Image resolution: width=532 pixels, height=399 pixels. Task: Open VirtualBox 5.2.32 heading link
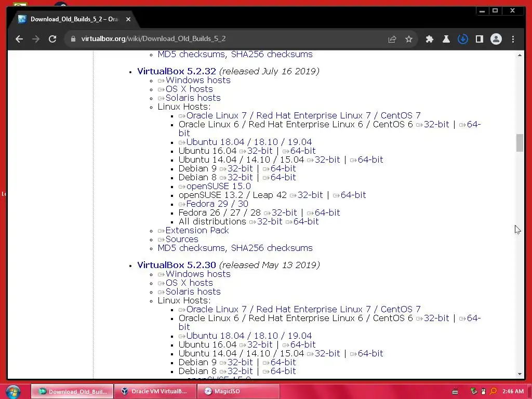[x=177, y=71]
